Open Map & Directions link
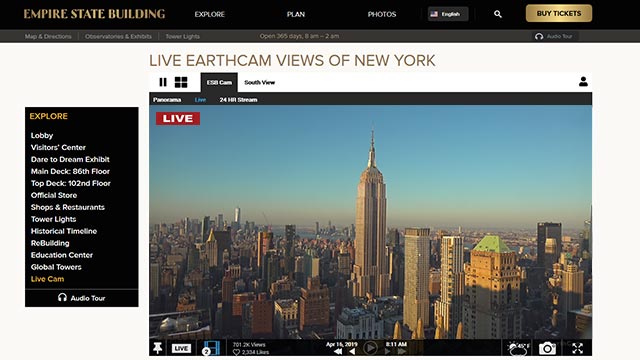Viewport: 640px width, 360px height. coord(48,36)
